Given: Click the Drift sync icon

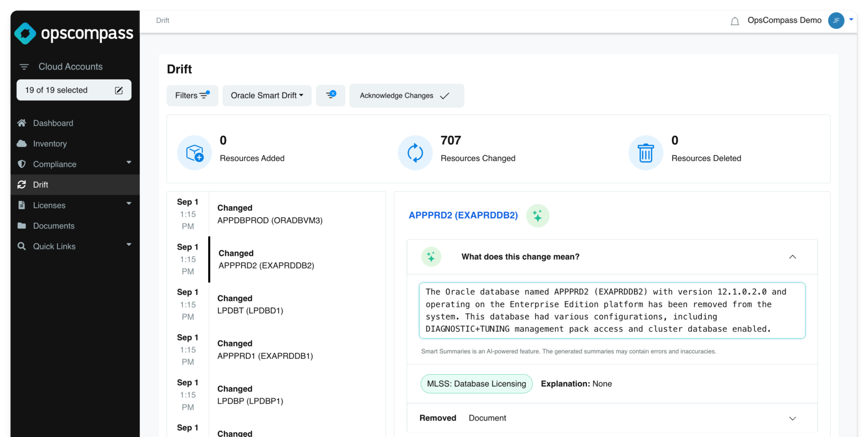Looking at the screenshot, I should (22, 185).
